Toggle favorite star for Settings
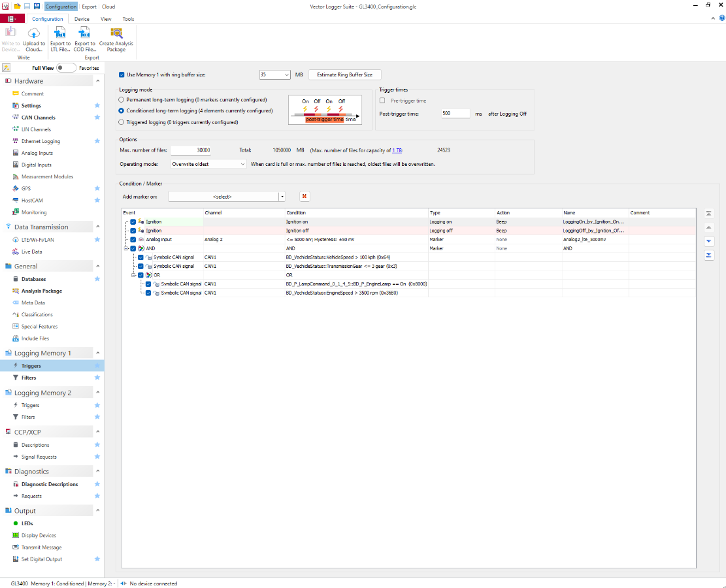 [97, 106]
